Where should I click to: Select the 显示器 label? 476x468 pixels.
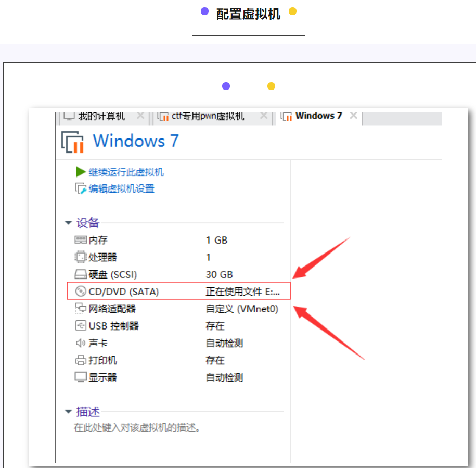[x=102, y=377]
